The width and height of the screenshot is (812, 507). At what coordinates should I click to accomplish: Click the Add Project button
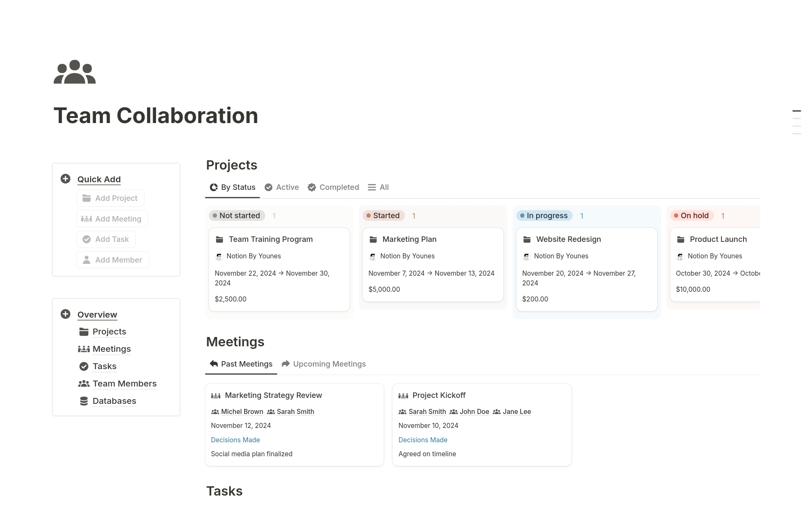pos(110,198)
